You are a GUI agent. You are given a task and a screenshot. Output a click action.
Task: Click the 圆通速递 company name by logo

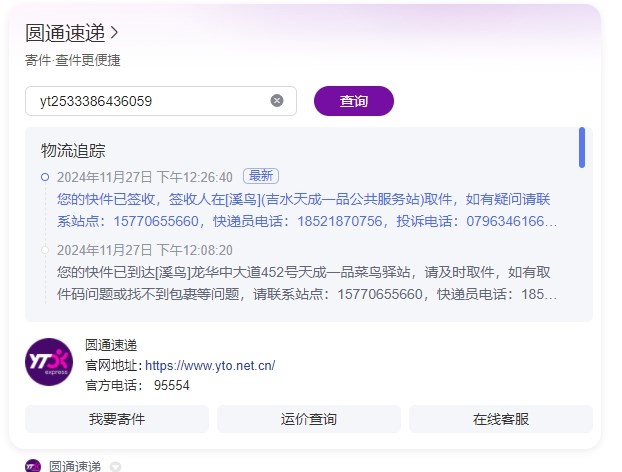[111, 345]
